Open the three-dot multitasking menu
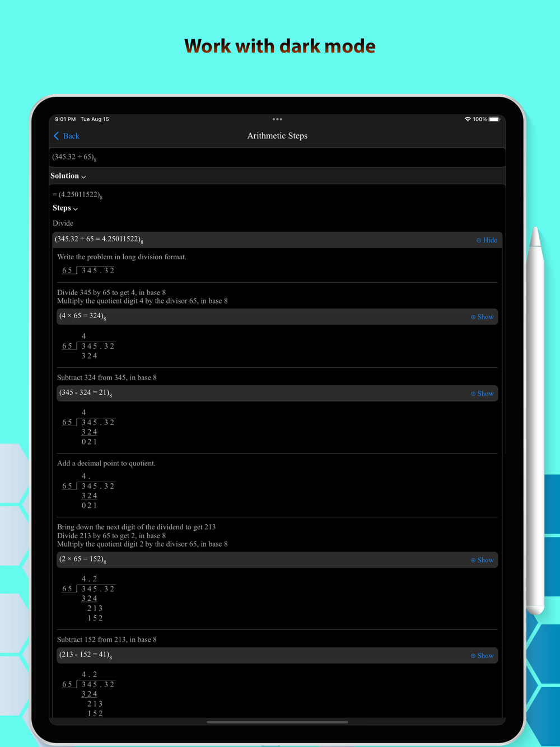The width and height of the screenshot is (560, 747). pyautogui.click(x=277, y=119)
